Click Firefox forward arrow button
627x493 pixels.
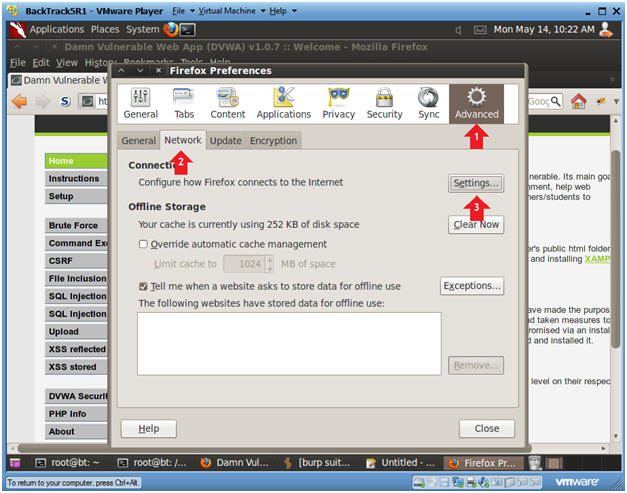[42, 101]
